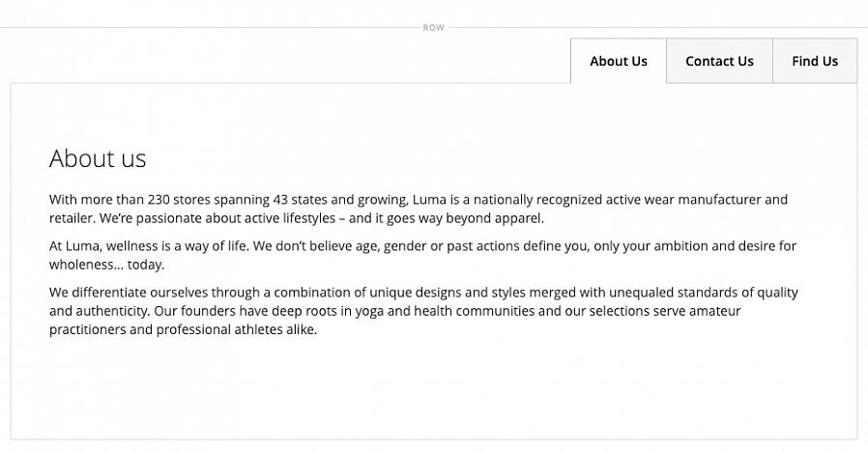Click the ROW label divider
The width and height of the screenshot is (868, 451).
[433, 27]
